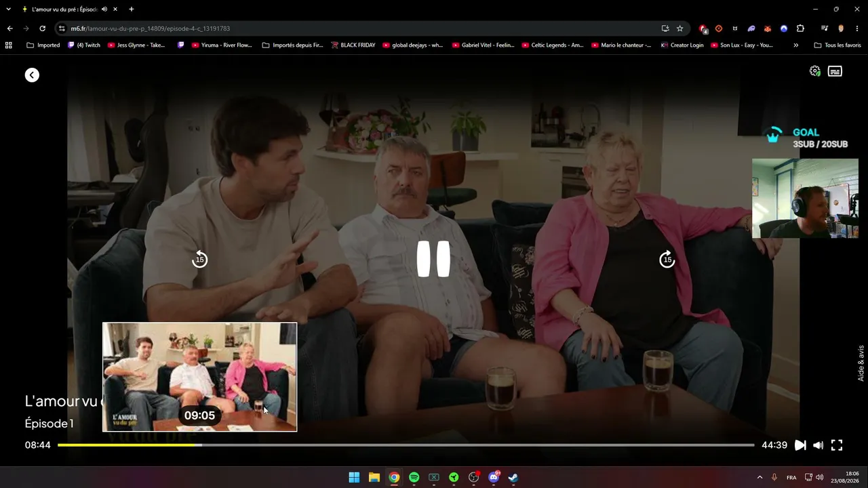The image size is (868, 488).
Task: Open the red extension with badge 4
Action: (703, 28)
